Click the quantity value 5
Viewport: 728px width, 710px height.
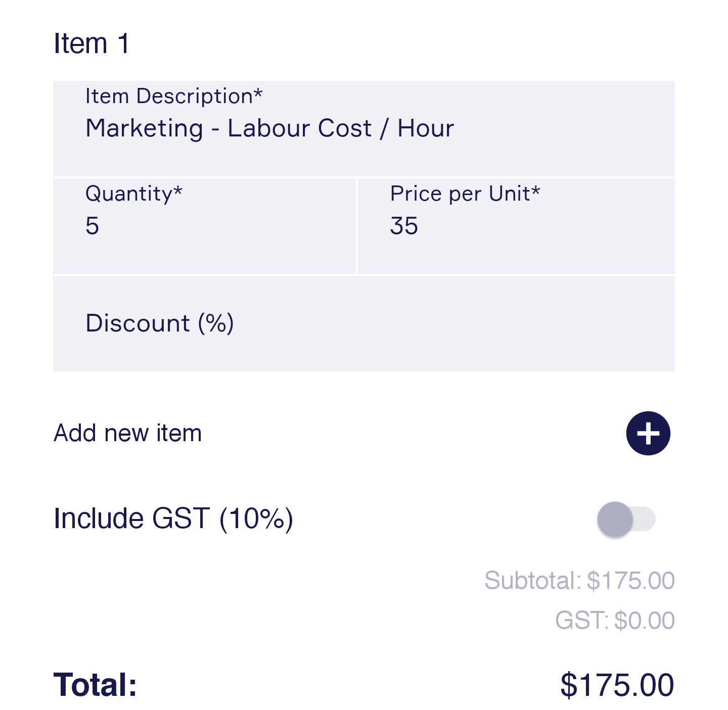pos(92,225)
